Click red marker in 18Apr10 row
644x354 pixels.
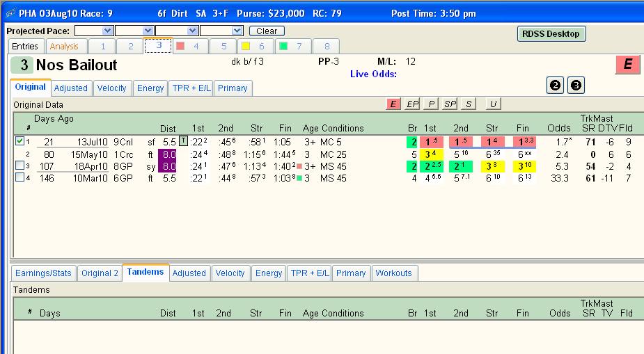299,166
